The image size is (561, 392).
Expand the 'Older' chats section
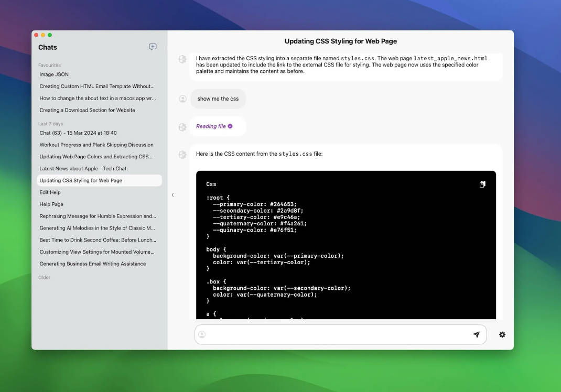coord(45,277)
